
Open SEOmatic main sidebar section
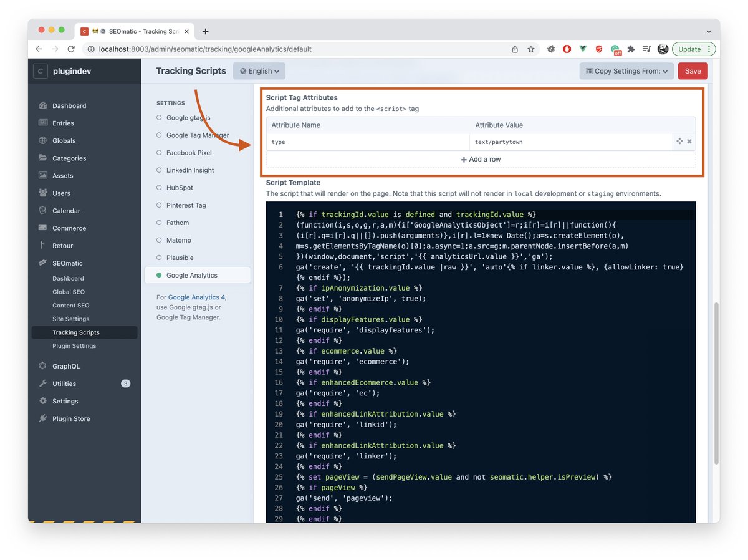(67, 263)
